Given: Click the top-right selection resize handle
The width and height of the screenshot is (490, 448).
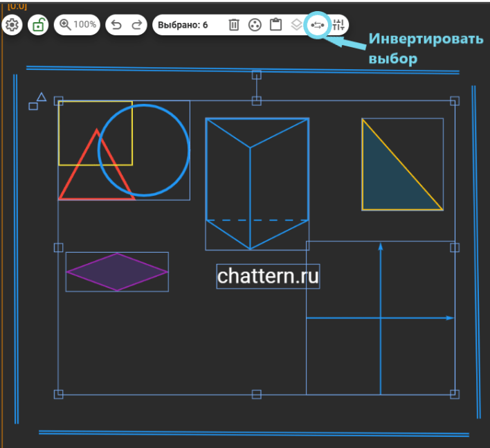Looking at the screenshot, I should [455, 101].
